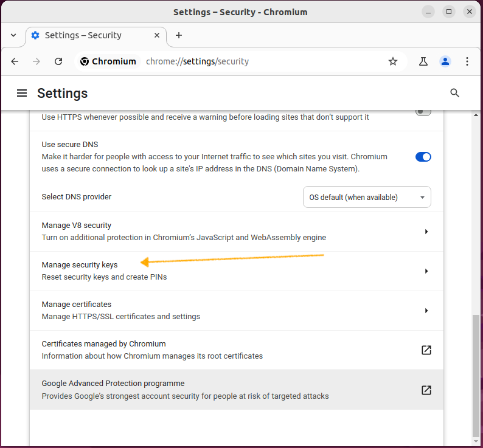Go back to the previous page
Screen dimensions: 483x448
point(15,61)
